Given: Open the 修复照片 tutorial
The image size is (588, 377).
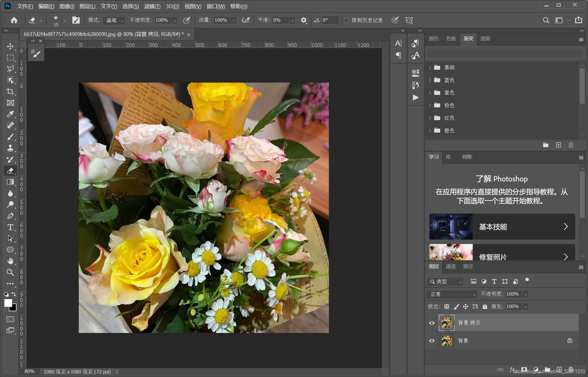Looking at the screenshot, I should [x=502, y=252].
